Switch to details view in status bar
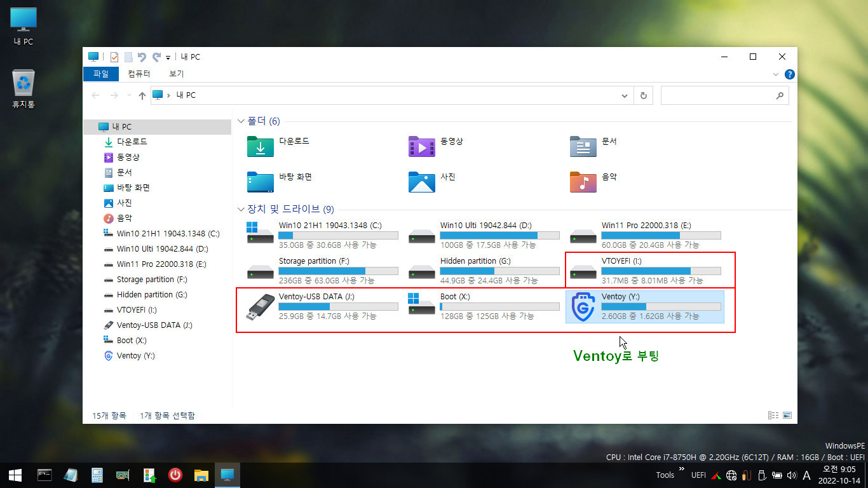 pyautogui.click(x=773, y=416)
